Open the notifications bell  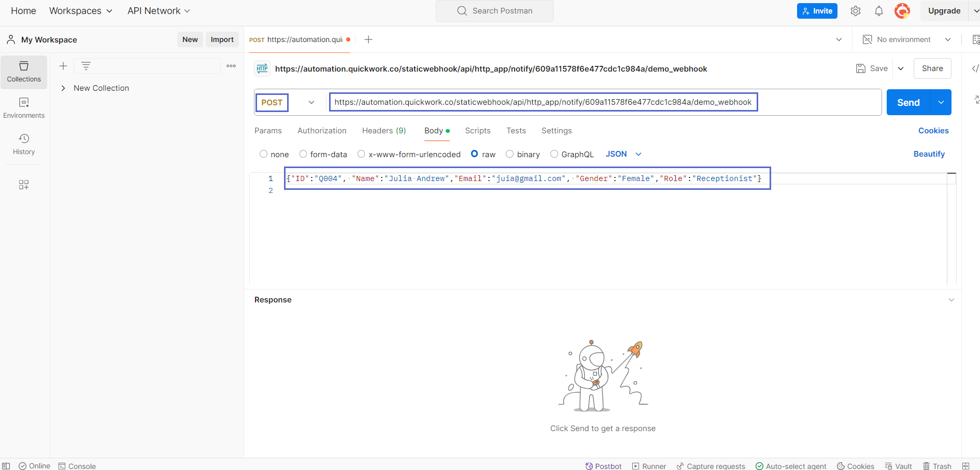(x=879, y=11)
